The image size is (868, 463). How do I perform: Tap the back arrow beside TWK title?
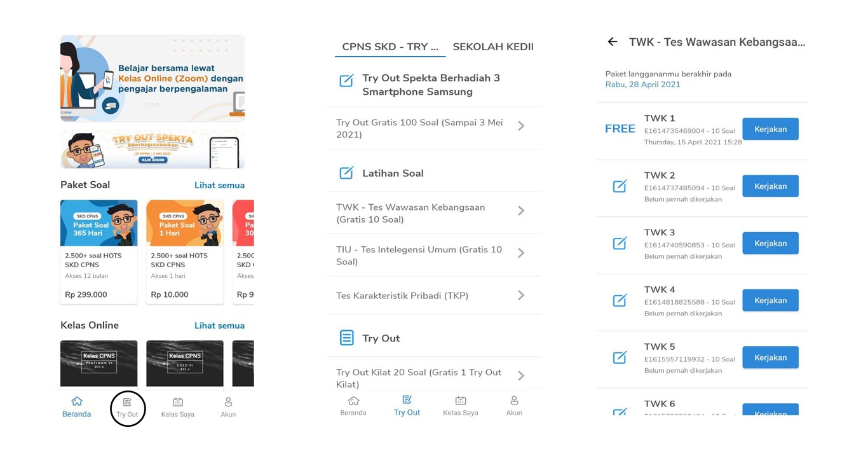click(613, 42)
